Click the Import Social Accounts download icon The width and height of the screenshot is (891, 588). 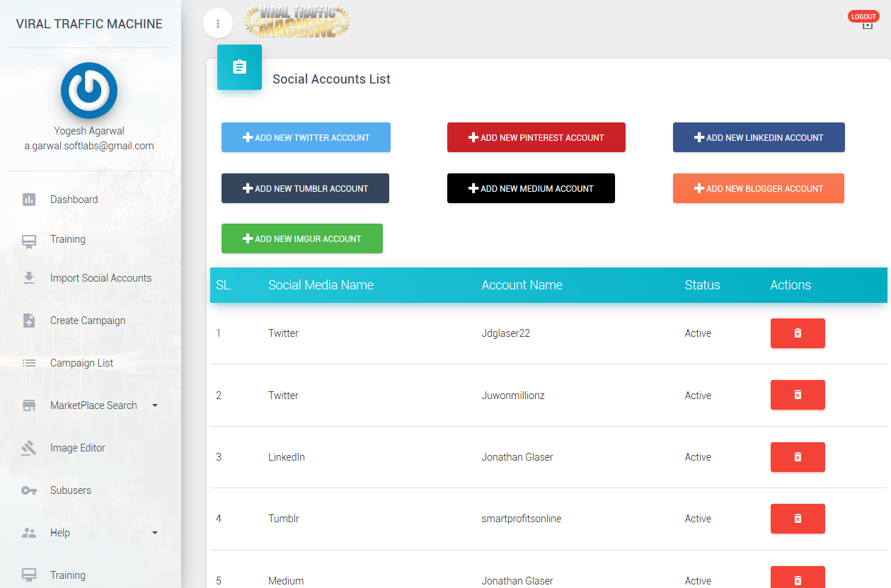pos(29,278)
